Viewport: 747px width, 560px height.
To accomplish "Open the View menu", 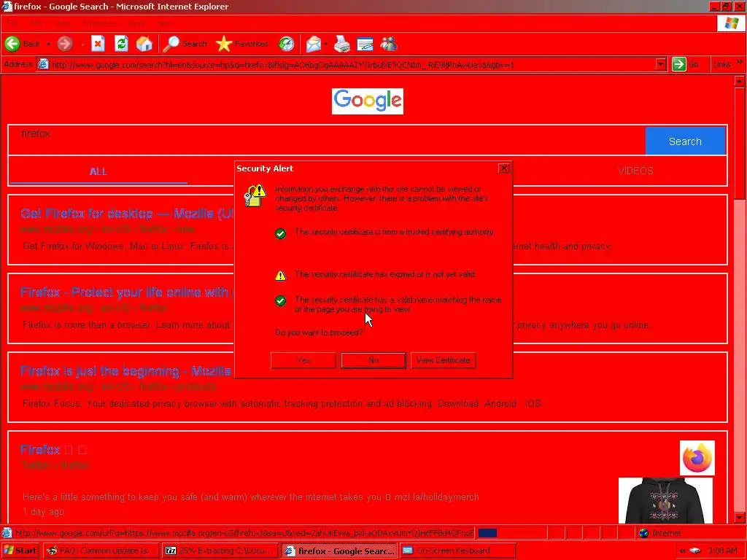I will point(63,23).
